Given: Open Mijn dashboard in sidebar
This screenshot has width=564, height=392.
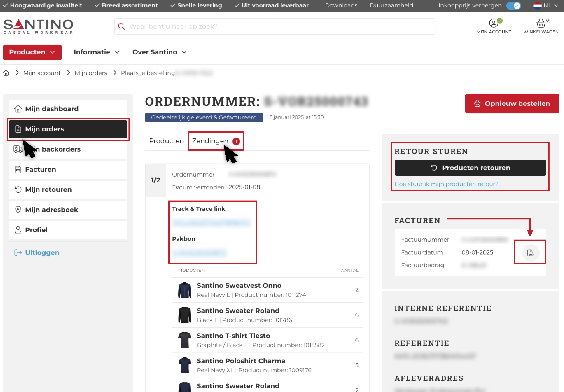Looking at the screenshot, I should coord(68,109).
